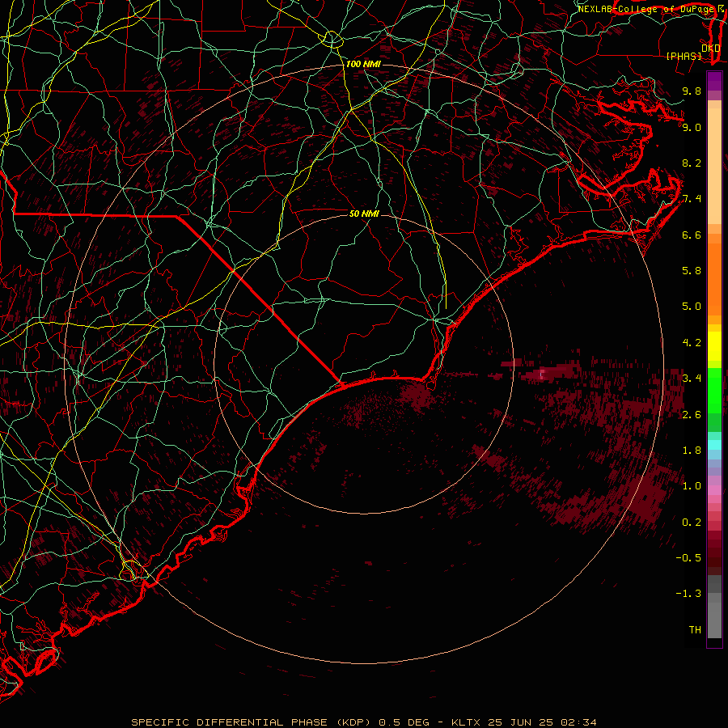Pick the yellow band near 4.2

click(x=714, y=346)
